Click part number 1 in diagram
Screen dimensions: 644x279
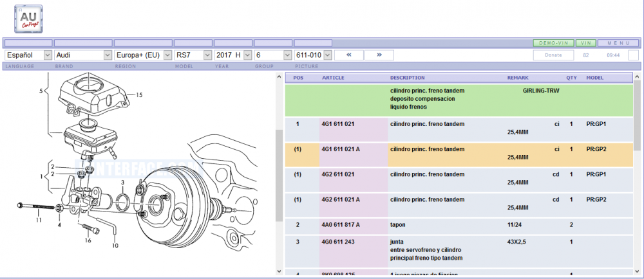click(41, 177)
